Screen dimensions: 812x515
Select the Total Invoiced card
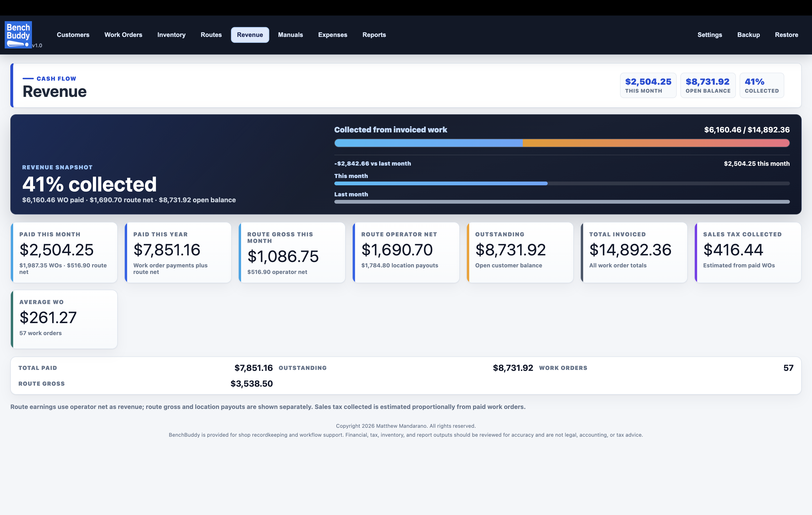pyautogui.click(x=634, y=252)
